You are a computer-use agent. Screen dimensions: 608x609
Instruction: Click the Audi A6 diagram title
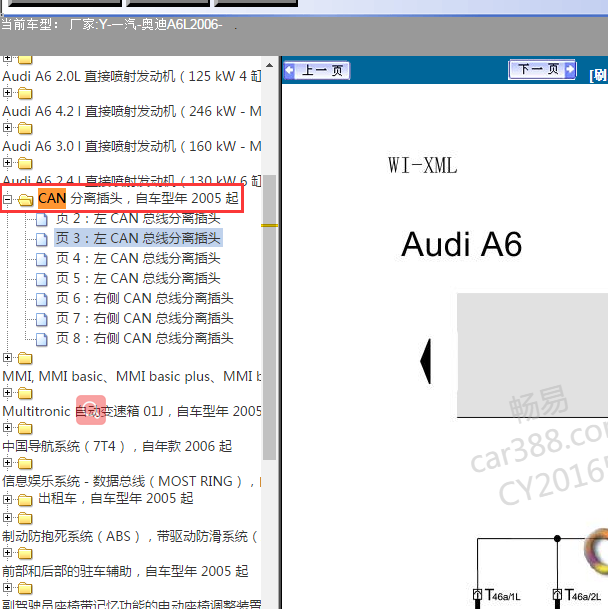tap(462, 244)
